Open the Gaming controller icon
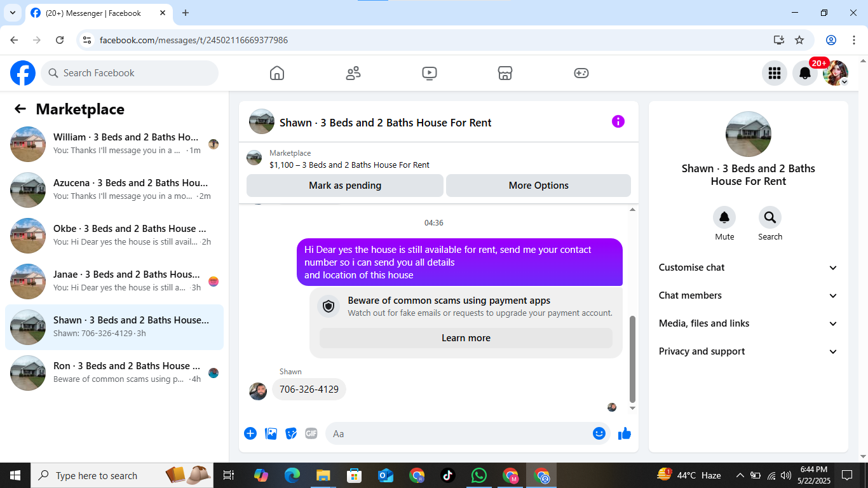868x488 pixels. click(x=581, y=73)
